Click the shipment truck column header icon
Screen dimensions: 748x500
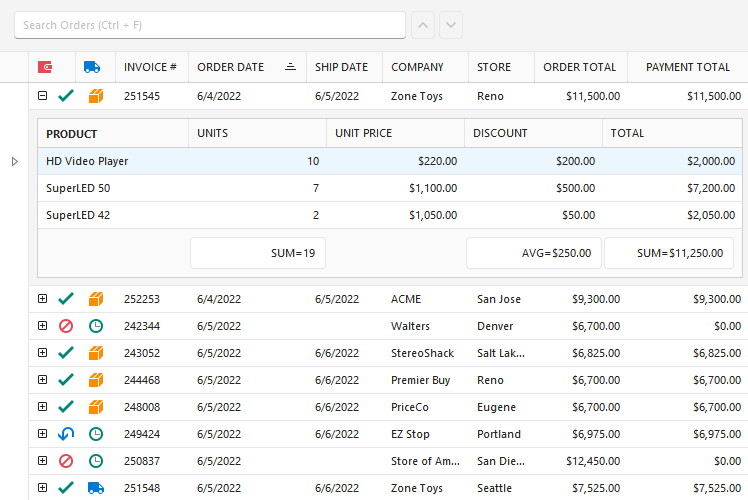(92, 67)
